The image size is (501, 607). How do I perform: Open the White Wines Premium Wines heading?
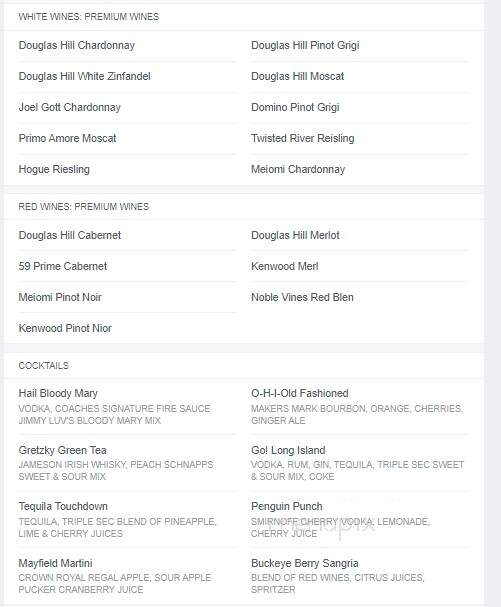[x=89, y=17]
